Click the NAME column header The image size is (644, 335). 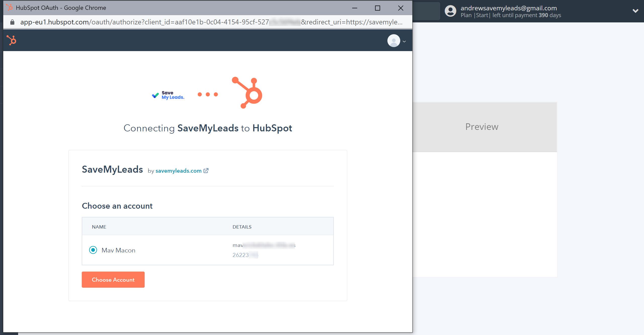(x=99, y=227)
